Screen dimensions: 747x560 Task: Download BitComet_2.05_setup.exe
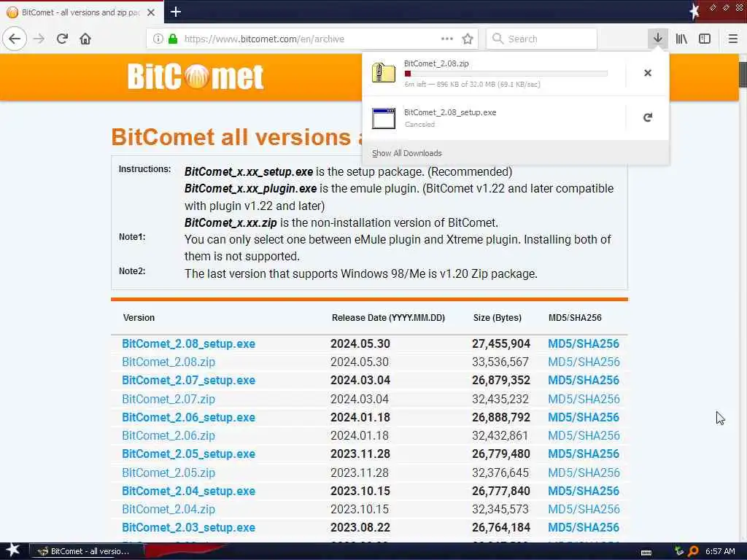click(x=189, y=454)
